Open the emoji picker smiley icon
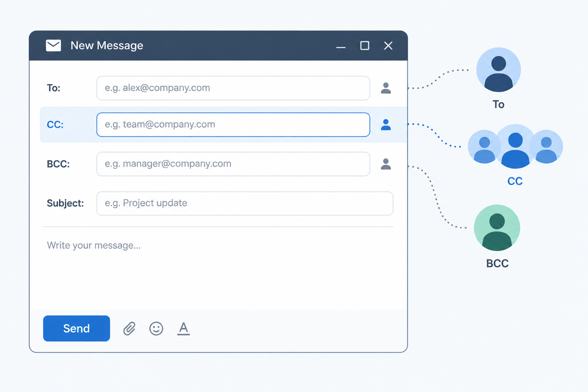This screenshot has width=588, height=392. [x=156, y=328]
